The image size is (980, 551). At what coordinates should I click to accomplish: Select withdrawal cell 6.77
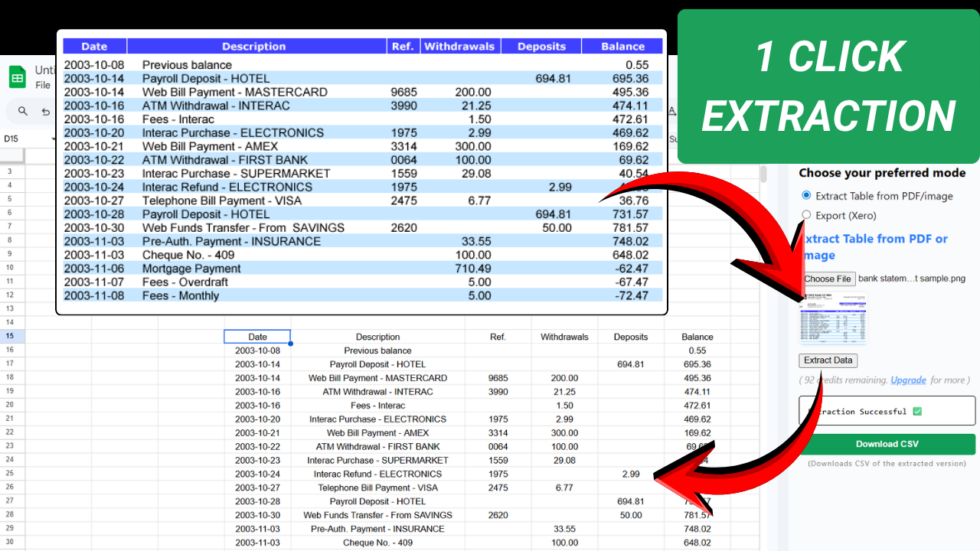click(564, 488)
